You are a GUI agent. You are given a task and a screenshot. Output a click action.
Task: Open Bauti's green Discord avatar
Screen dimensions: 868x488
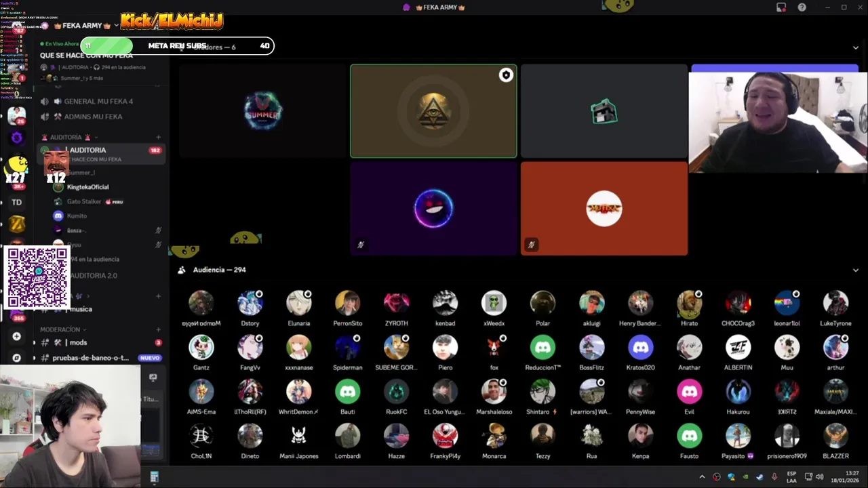point(348,391)
